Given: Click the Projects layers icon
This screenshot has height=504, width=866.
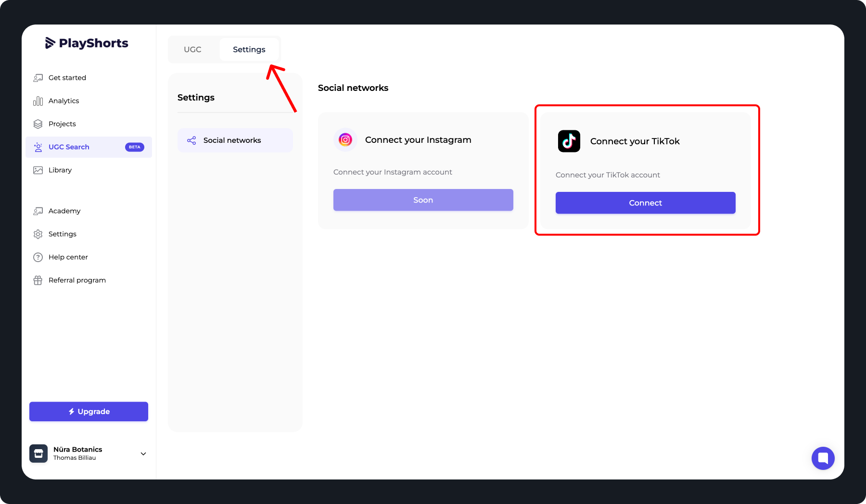Looking at the screenshot, I should pyautogui.click(x=38, y=124).
